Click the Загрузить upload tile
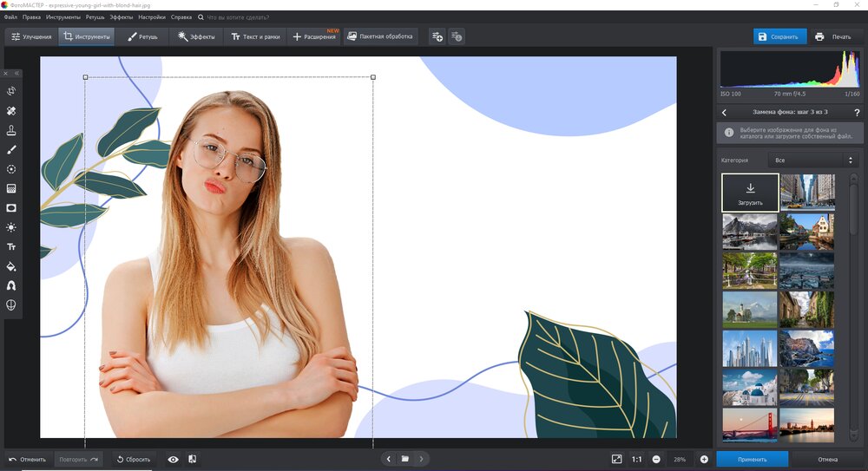Image resolution: width=868 pixels, height=471 pixels. (750, 193)
